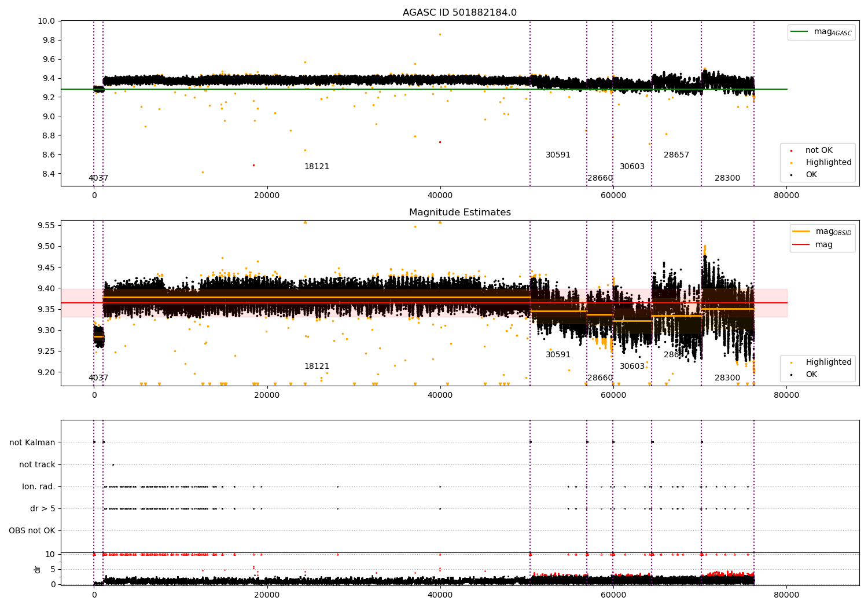
Task: Click the 'Ion. rad.' row label
Action: (x=39, y=487)
